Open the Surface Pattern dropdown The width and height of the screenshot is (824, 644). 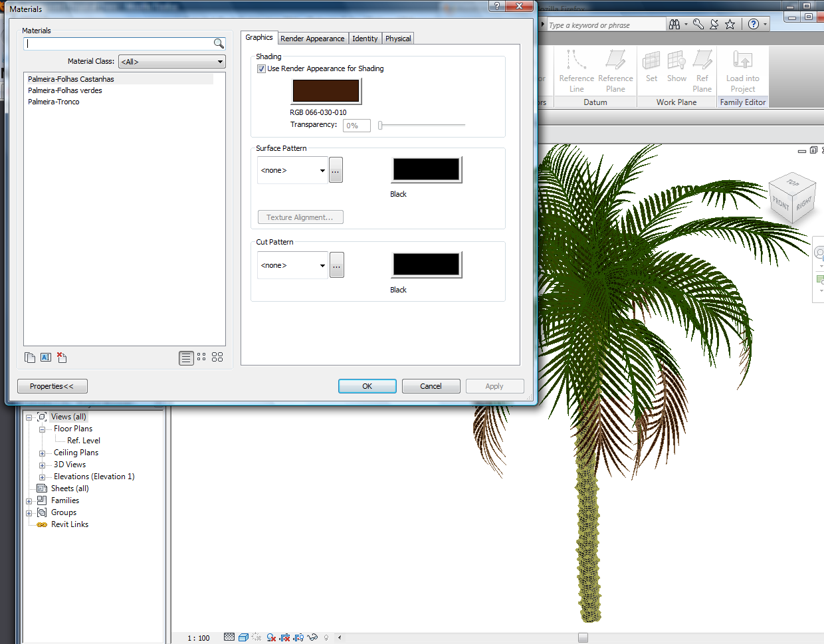point(292,171)
